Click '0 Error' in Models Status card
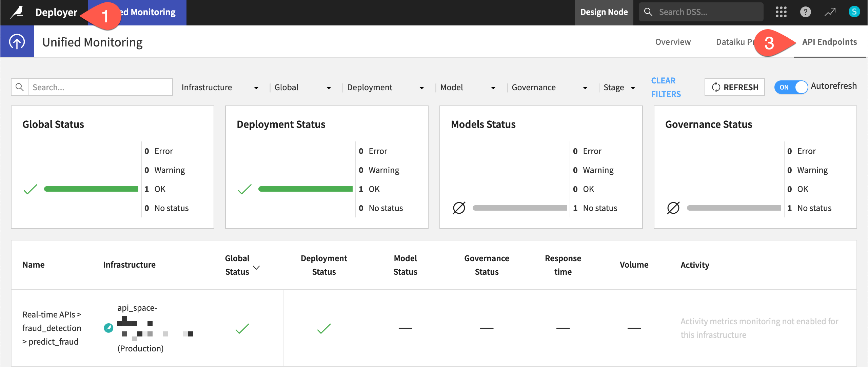 (x=587, y=151)
